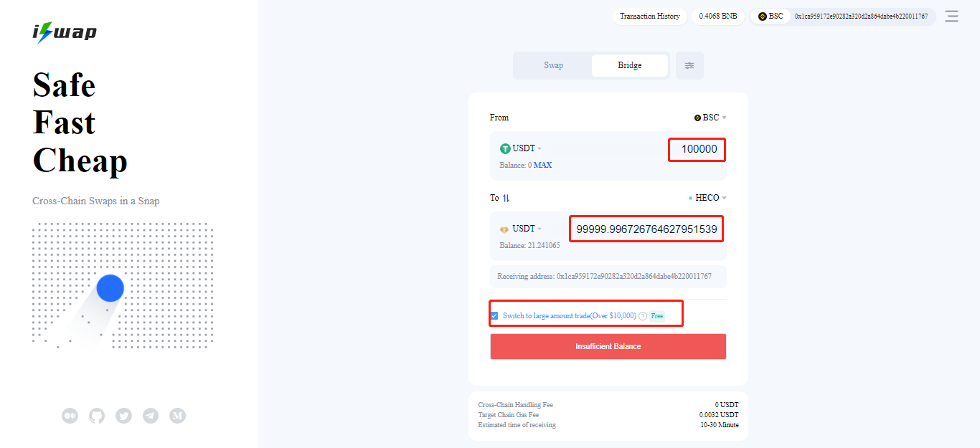Click the Receiving address field

pos(608,277)
